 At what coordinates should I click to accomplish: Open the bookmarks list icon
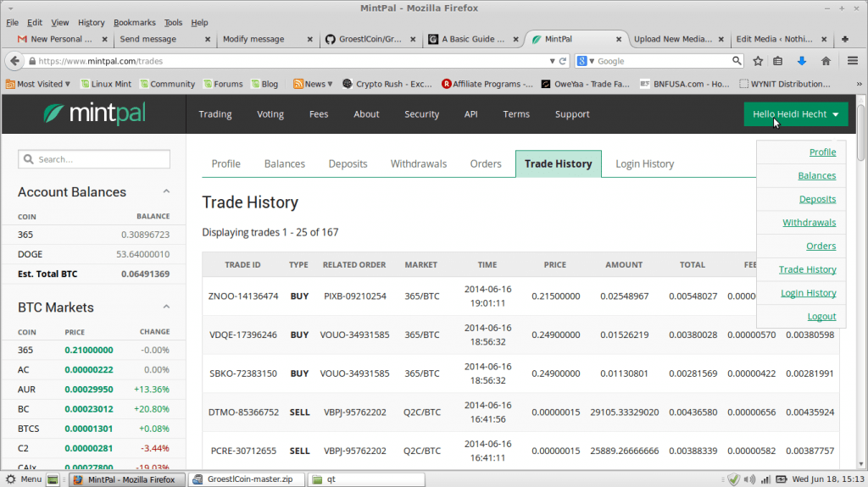[x=778, y=61]
